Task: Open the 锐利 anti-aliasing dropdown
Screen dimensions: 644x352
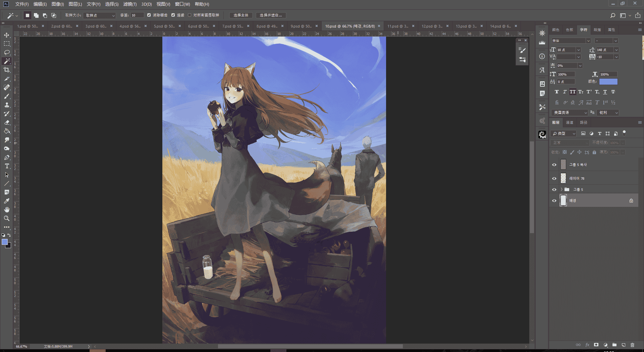Action: (x=607, y=113)
